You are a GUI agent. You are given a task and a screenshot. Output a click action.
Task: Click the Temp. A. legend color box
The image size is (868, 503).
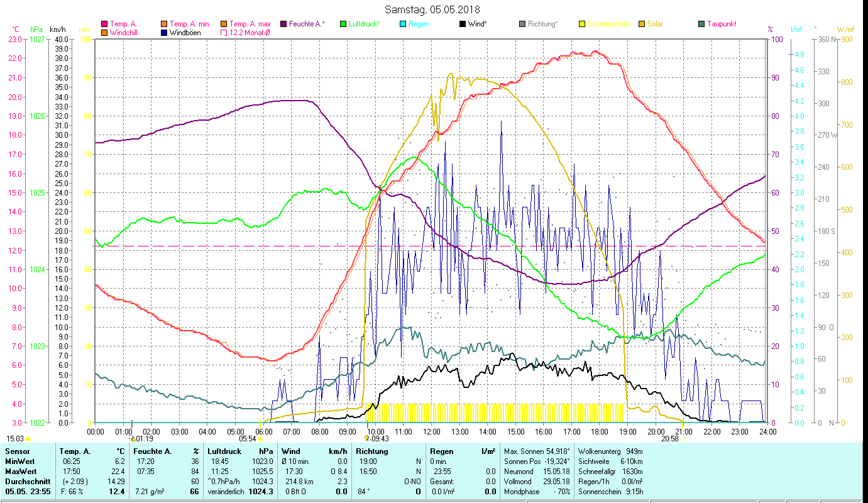104,24
